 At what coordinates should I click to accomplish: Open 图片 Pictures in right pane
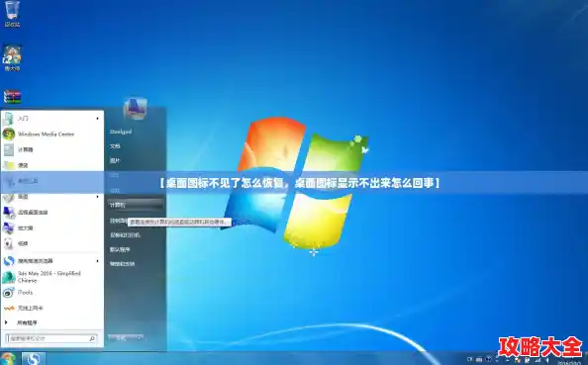[115, 160]
